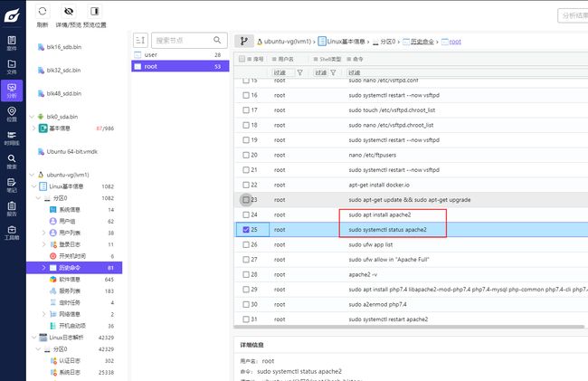Collapse the Linux基本信息 tree node
This screenshot has width=588, height=381.
click(34, 186)
